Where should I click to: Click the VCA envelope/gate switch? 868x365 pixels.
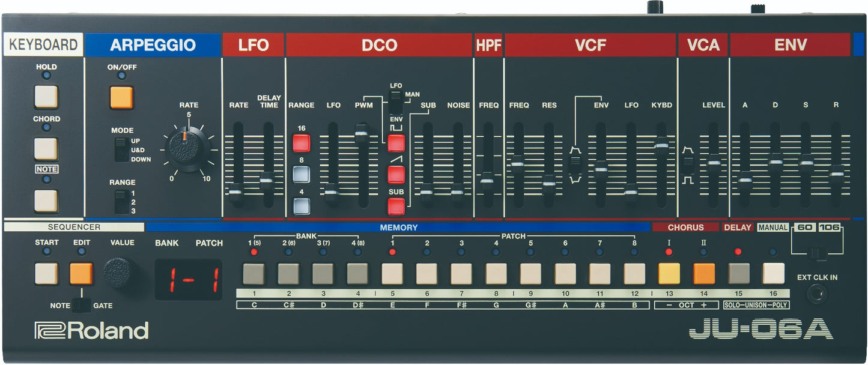pyautogui.click(x=688, y=163)
